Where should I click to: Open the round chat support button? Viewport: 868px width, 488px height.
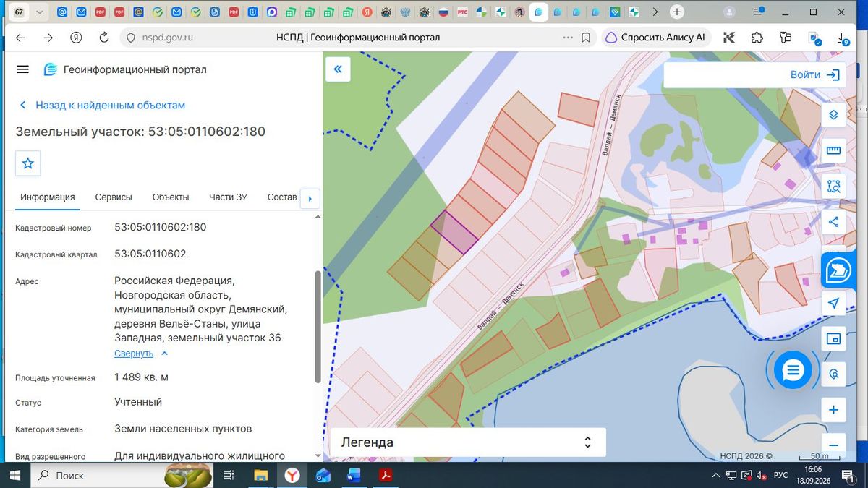click(x=793, y=371)
